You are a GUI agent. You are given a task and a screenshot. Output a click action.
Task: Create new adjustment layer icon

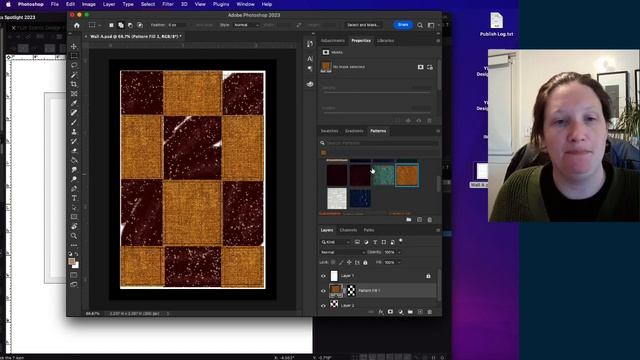click(x=400, y=312)
